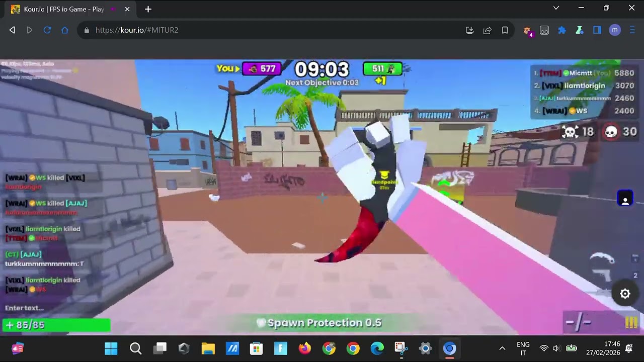Click the pistol weapon slot icon
This screenshot has height=362, width=644.
[601, 274]
